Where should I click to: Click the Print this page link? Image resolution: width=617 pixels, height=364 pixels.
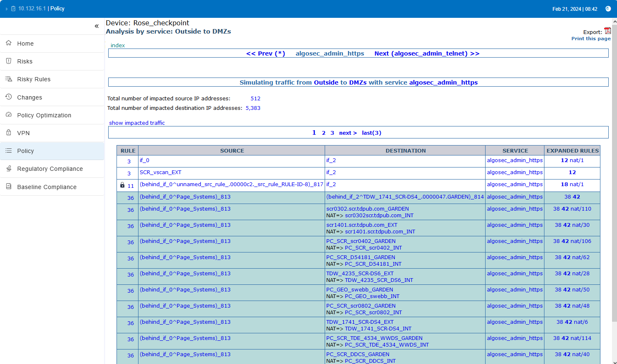click(x=590, y=39)
